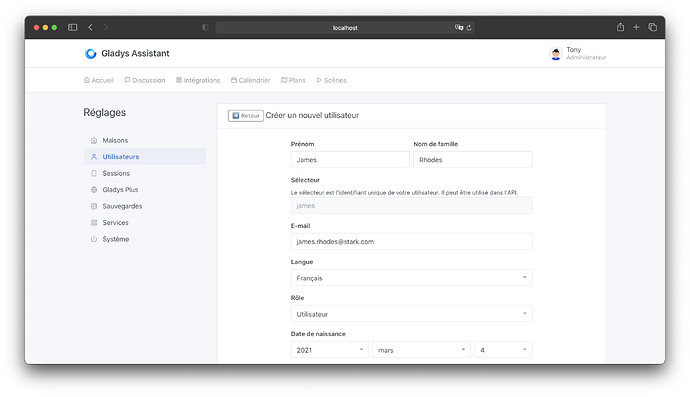Click the translate icon in address bar
Viewport: 690px width, 397px height.
coord(459,27)
